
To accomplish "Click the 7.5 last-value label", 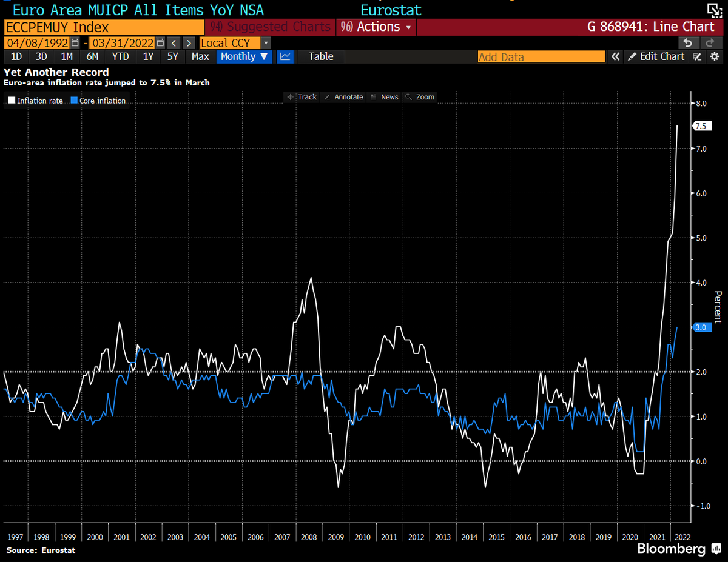I will pos(701,126).
